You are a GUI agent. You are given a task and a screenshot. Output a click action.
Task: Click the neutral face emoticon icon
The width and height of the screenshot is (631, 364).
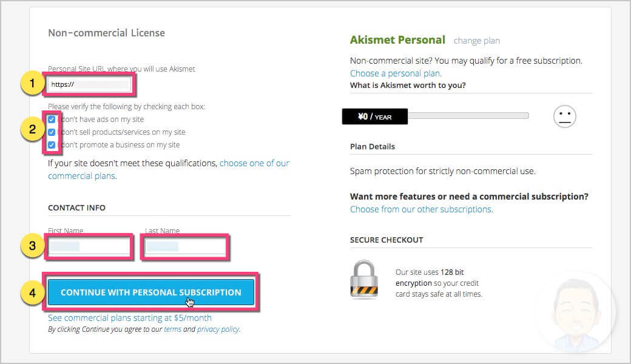pyautogui.click(x=565, y=116)
